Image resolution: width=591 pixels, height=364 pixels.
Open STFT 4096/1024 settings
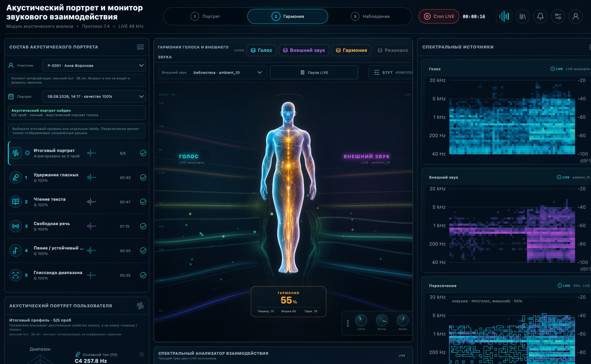391,72
